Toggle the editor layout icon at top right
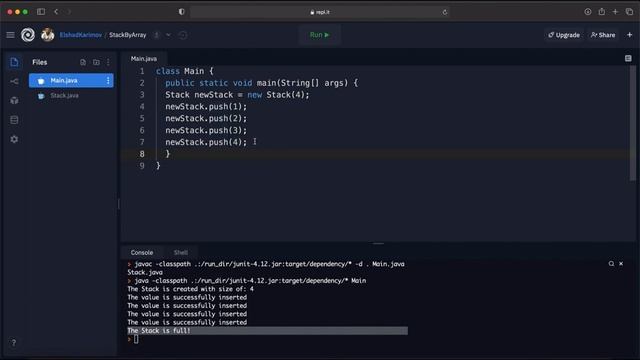The height and width of the screenshot is (360, 640). 628,59
